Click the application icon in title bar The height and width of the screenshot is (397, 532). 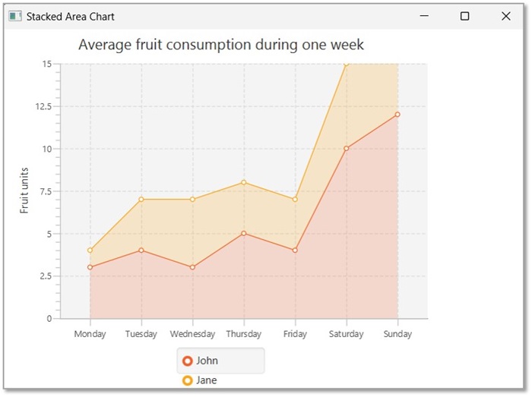15,16
